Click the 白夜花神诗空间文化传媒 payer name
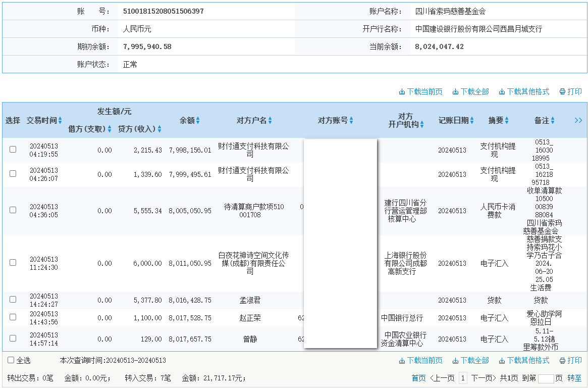This screenshot has height=388, width=588. coord(253,263)
